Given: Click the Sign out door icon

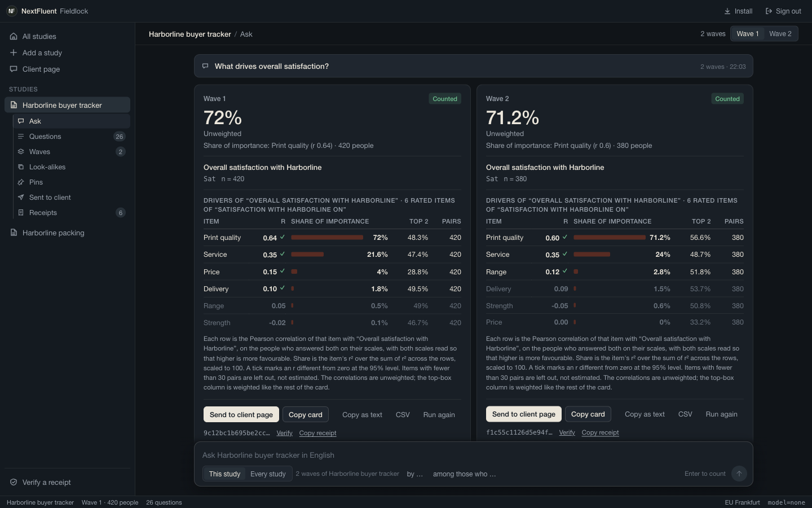Looking at the screenshot, I should coord(769,11).
